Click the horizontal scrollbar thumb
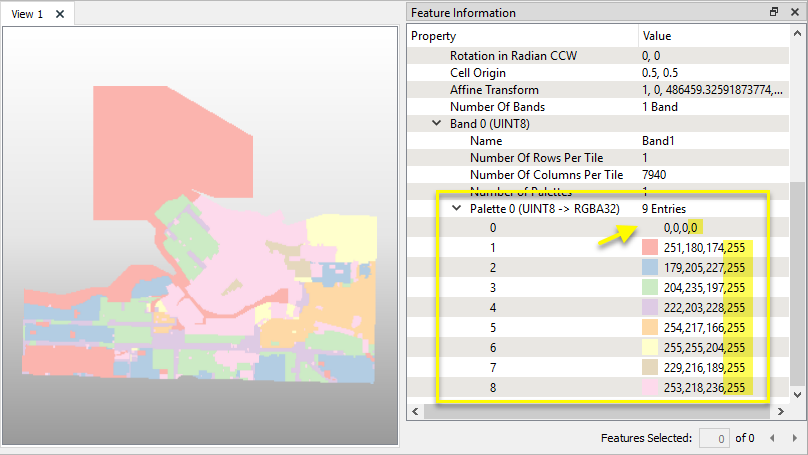This screenshot has height=455, width=808. 596,411
